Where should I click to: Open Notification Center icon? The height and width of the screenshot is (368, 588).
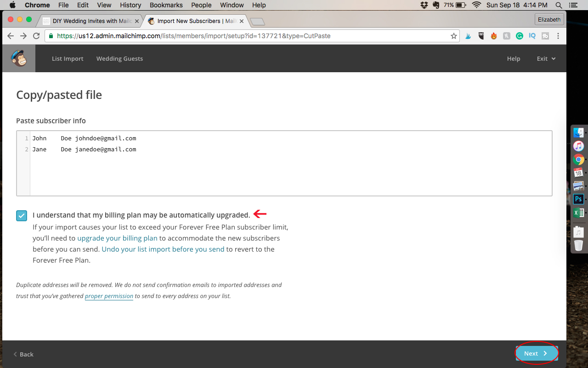click(572, 5)
